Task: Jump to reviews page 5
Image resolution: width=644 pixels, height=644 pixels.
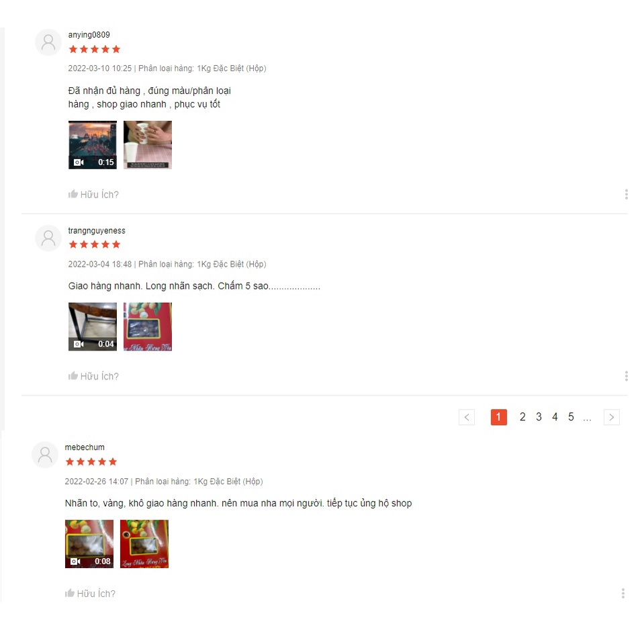Action: pyautogui.click(x=571, y=417)
